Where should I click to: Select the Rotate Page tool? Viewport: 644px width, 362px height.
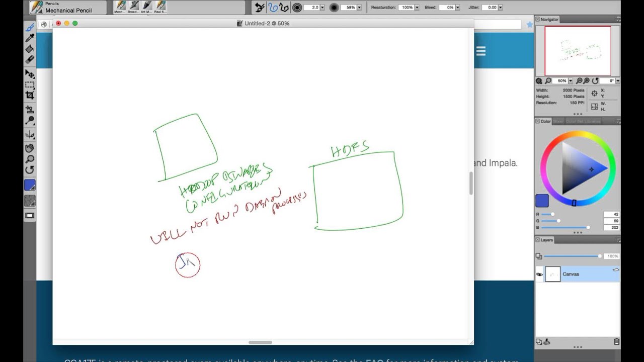[x=30, y=170]
